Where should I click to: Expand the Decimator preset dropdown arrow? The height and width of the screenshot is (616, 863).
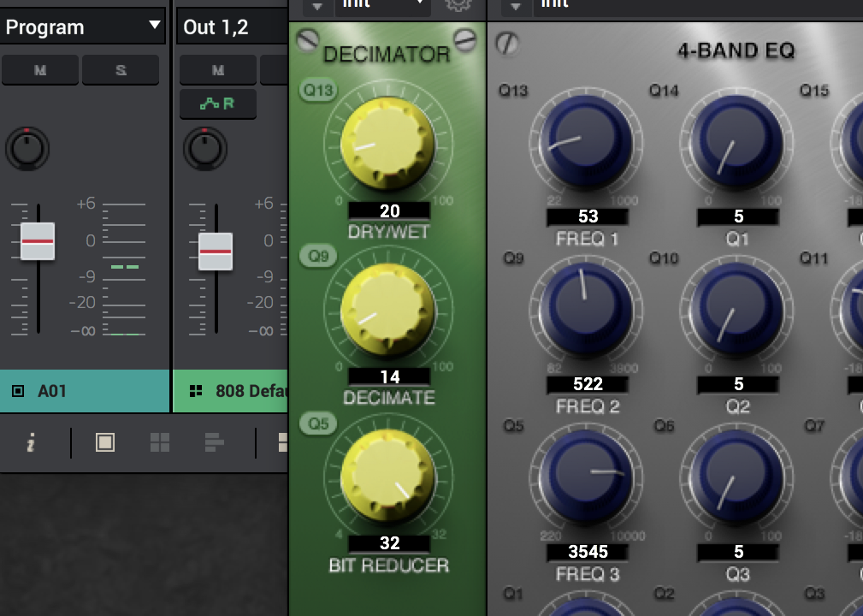click(x=317, y=6)
